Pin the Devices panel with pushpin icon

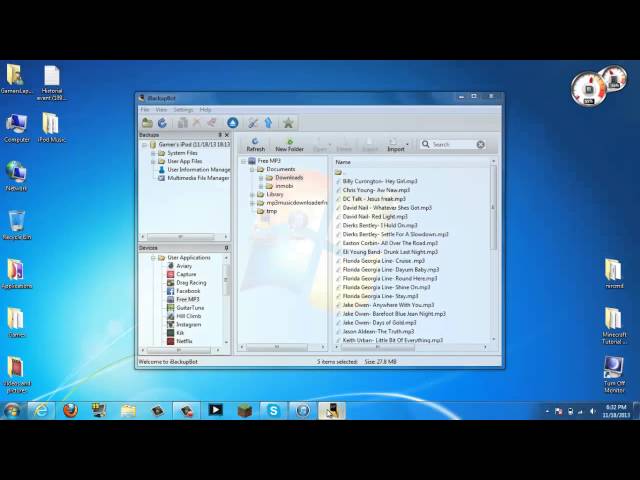tap(226, 248)
